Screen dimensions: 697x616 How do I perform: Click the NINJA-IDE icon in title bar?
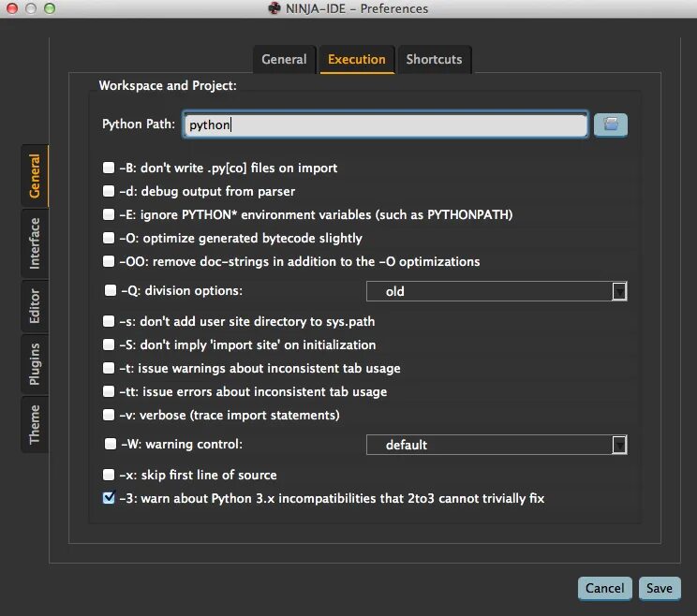pos(274,8)
